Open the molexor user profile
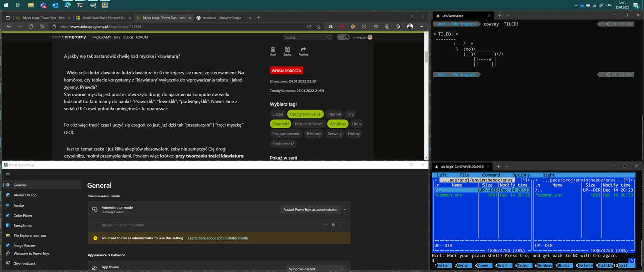The width and height of the screenshot is (644, 272). [x=363, y=37]
